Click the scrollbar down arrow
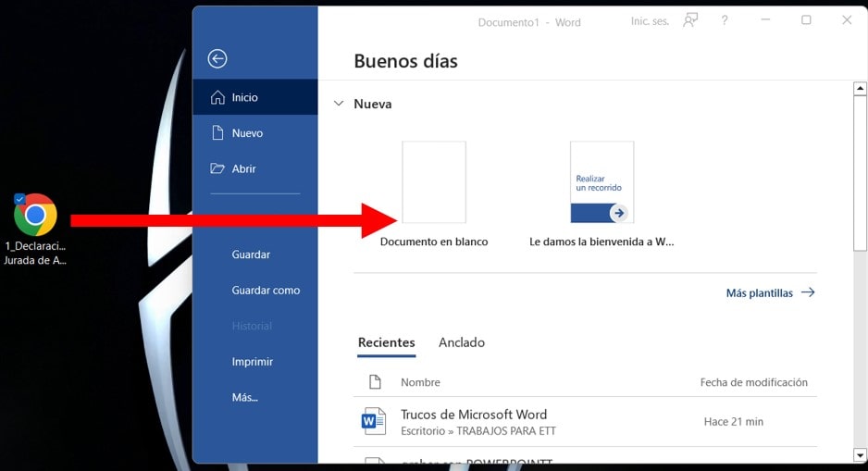 [x=860, y=455]
